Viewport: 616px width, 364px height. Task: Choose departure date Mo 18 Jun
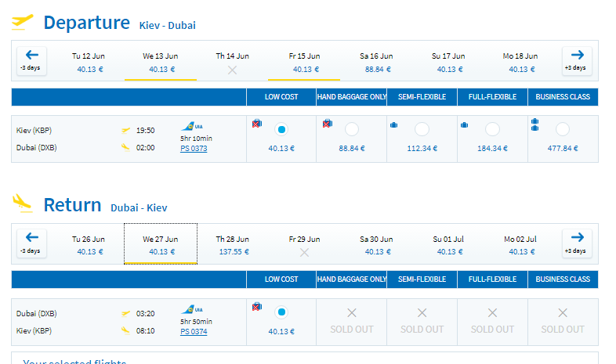pos(520,63)
